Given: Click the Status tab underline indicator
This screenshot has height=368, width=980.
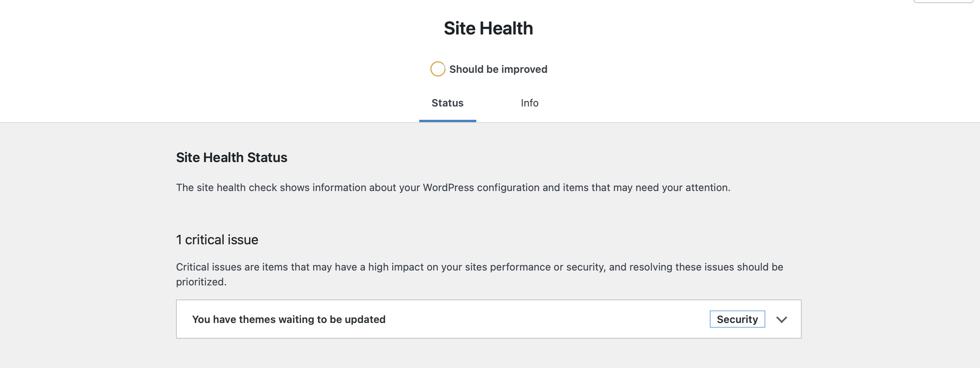Looking at the screenshot, I should pos(448,121).
